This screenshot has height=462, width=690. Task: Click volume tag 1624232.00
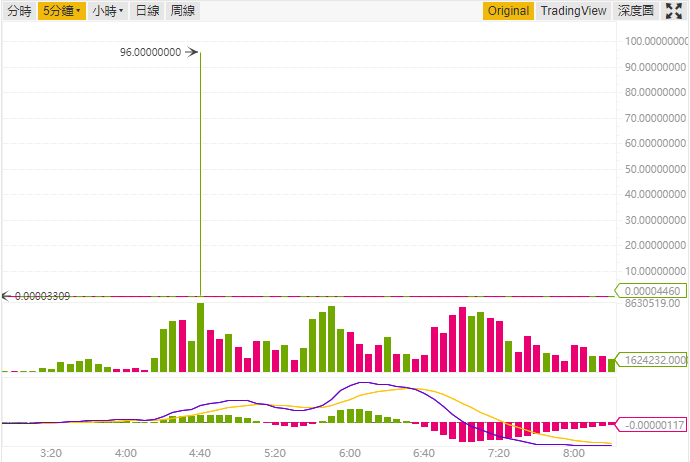(x=653, y=360)
